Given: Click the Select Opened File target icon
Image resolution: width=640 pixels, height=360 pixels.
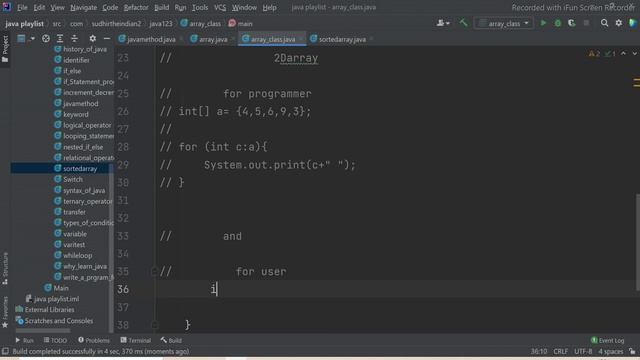Looking at the screenshot, I should pos(46,38).
